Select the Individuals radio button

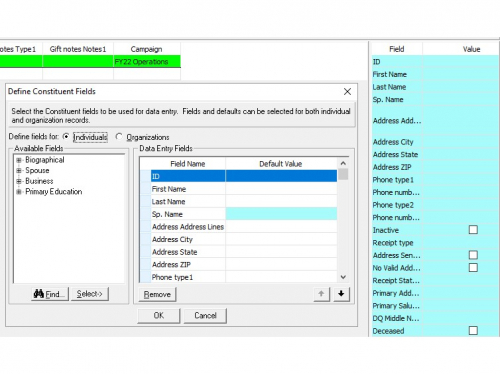point(66,137)
